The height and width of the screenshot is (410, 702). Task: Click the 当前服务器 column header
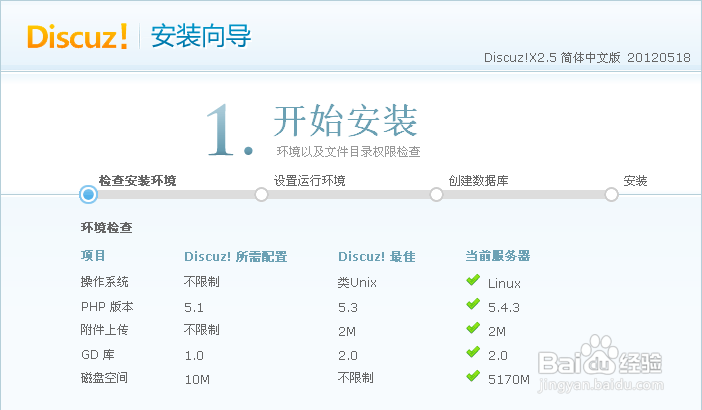click(x=498, y=256)
